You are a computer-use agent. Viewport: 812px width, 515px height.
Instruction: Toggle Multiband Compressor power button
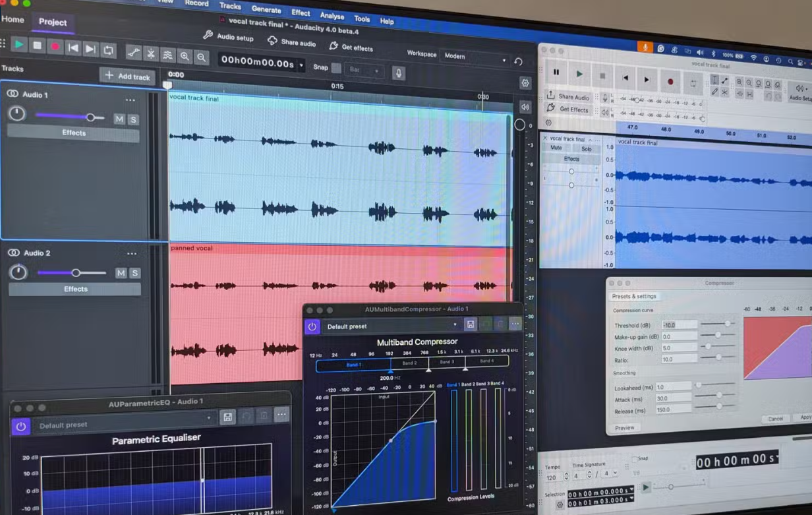pos(312,326)
